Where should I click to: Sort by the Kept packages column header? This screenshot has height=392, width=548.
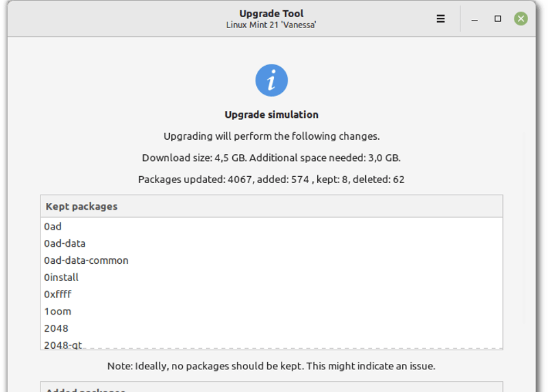[271, 206]
